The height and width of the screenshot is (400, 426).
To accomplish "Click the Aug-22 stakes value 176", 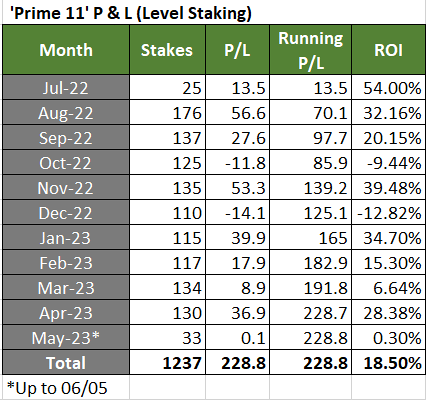I will [x=167, y=112].
